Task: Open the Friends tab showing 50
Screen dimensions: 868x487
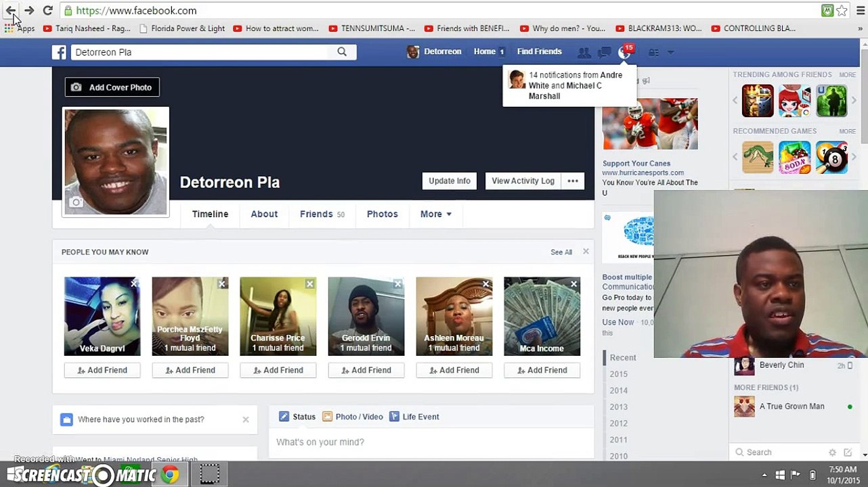Action: (322, 214)
